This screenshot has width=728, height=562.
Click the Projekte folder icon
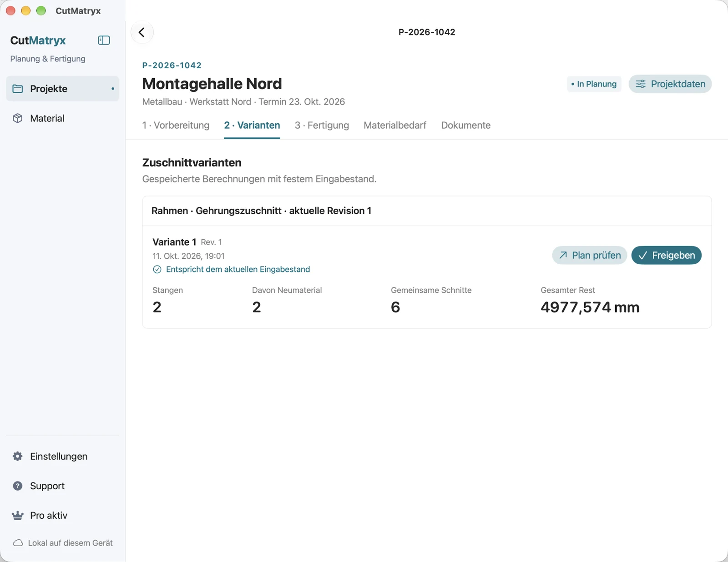18,89
